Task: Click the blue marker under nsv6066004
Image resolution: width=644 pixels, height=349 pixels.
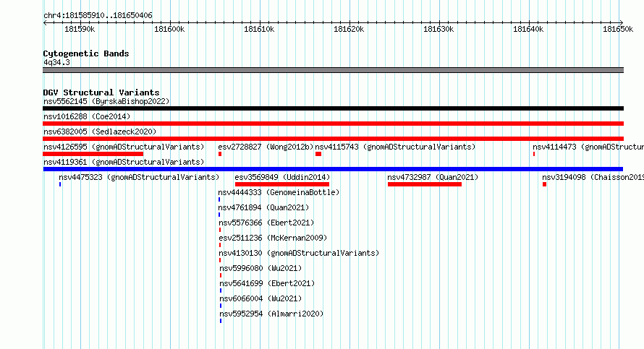Action: 221,306
